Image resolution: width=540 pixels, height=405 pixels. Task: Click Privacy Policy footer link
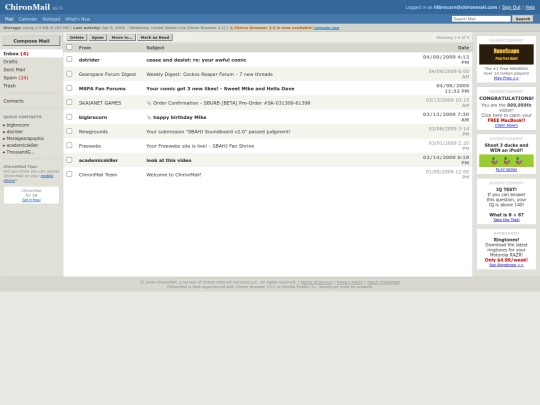350,282
